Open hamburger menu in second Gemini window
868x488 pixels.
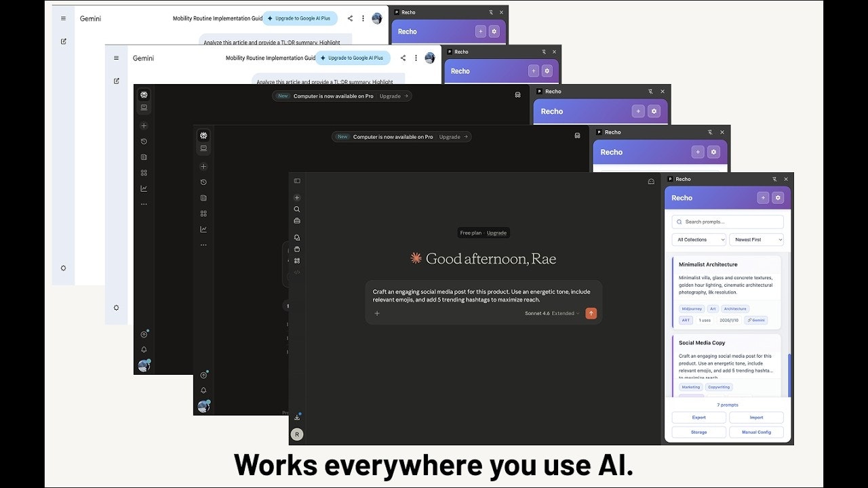pos(116,58)
